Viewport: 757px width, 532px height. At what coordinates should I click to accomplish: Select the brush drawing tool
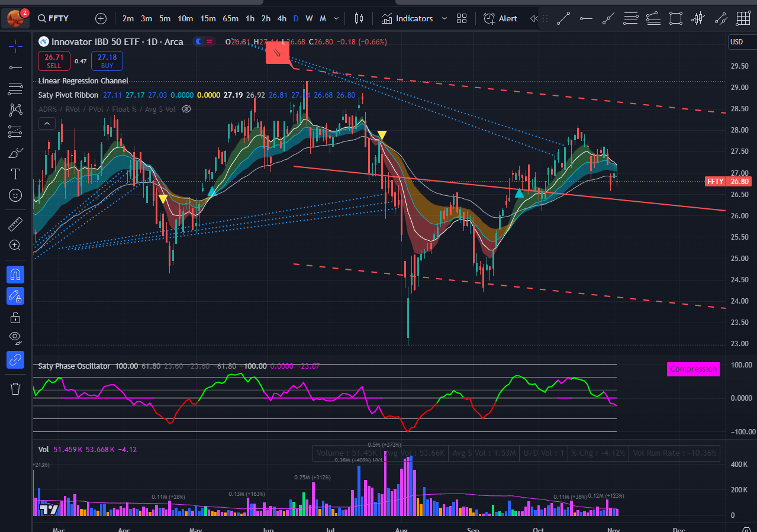[x=15, y=153]
